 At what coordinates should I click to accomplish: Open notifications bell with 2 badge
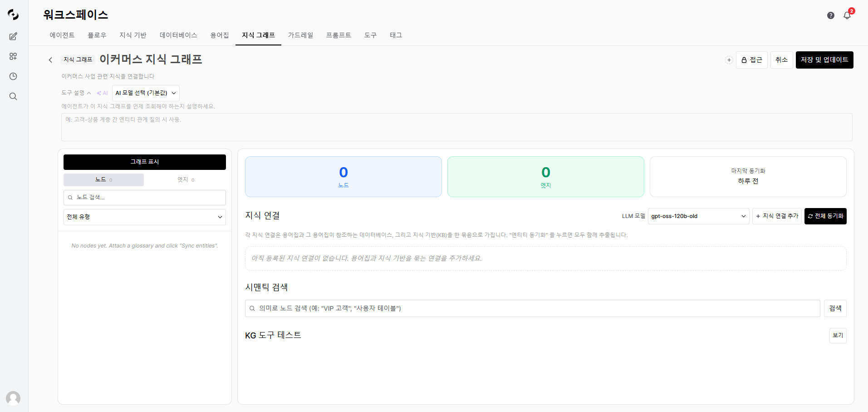[x=847, y=15]
